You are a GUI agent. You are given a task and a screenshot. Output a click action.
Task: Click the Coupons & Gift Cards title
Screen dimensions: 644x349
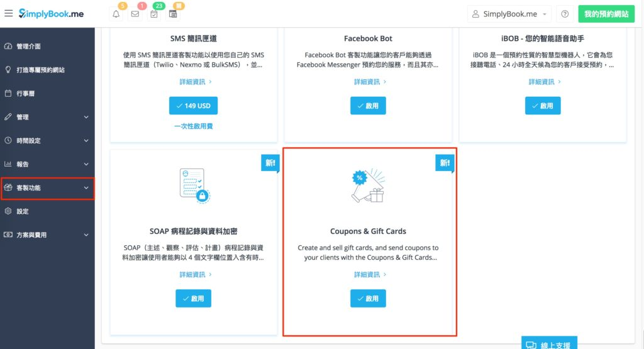tap(368, 231)
